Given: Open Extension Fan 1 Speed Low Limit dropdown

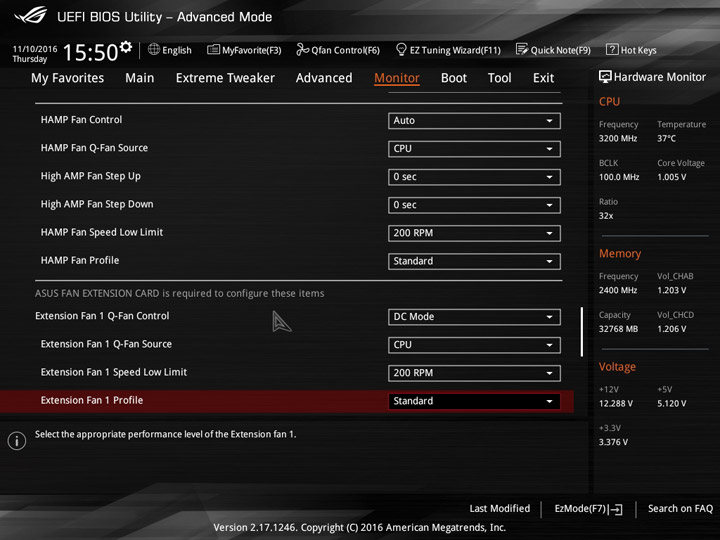Looking at the screenshot, I should tap(474, 373).
